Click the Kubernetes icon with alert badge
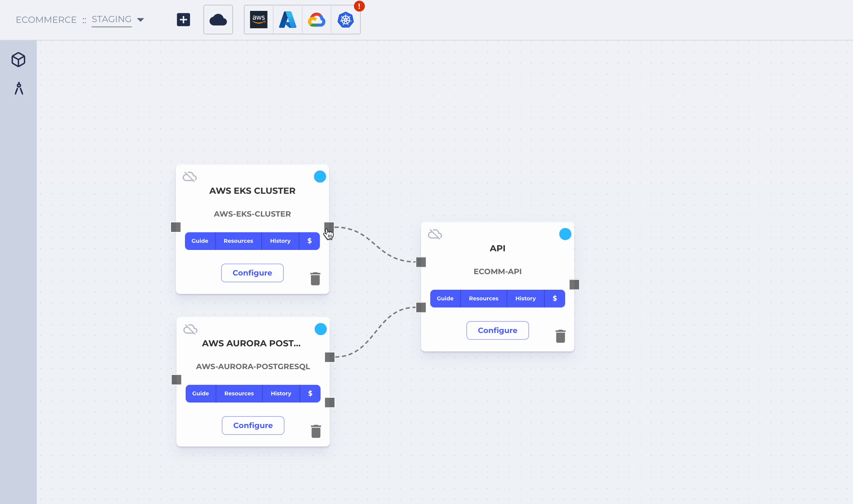Screen dimensions: 853x504 [345, 20]
